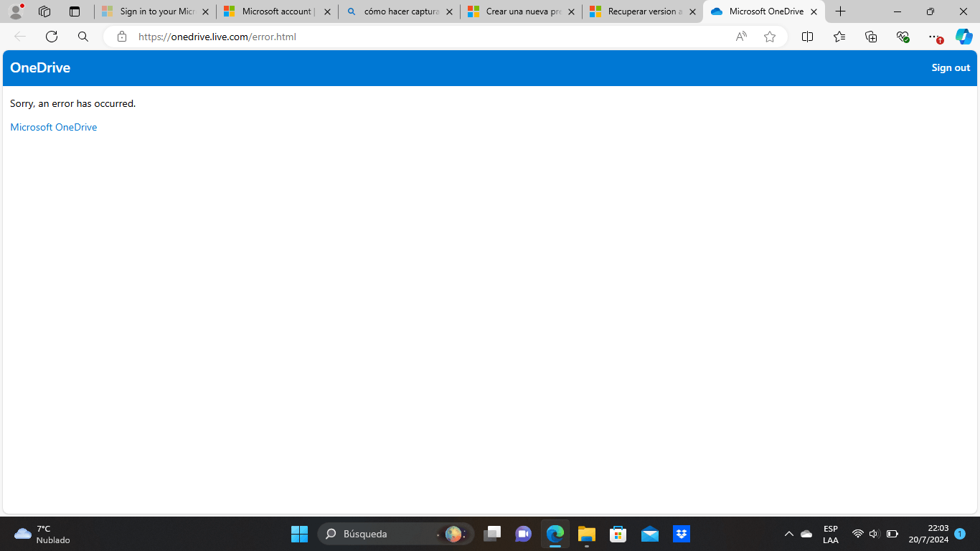
Task: Click Sign out in OneDrive header
Action: coord(951,67)
